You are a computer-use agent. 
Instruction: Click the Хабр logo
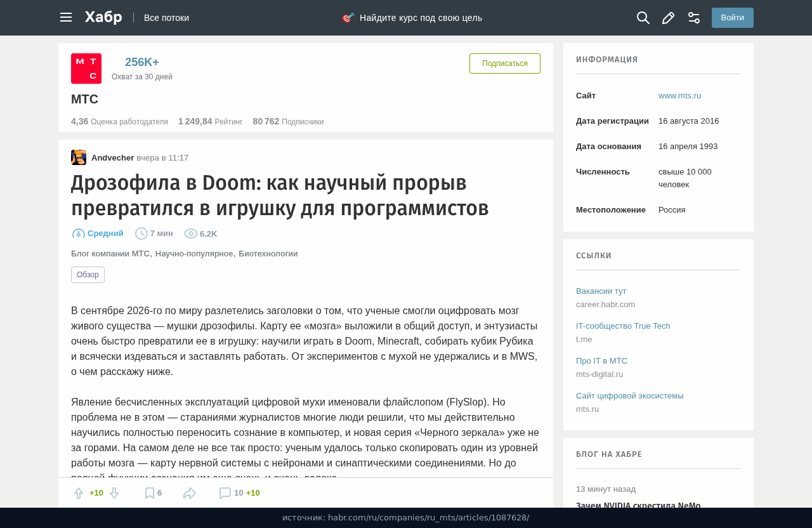(103, 17)
